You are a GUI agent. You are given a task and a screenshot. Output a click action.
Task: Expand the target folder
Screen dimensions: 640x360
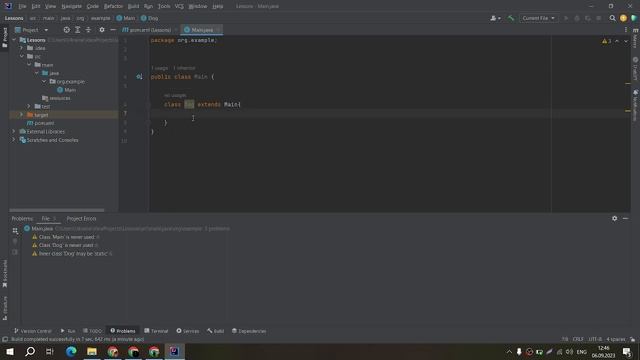click(x=22, y=115)
